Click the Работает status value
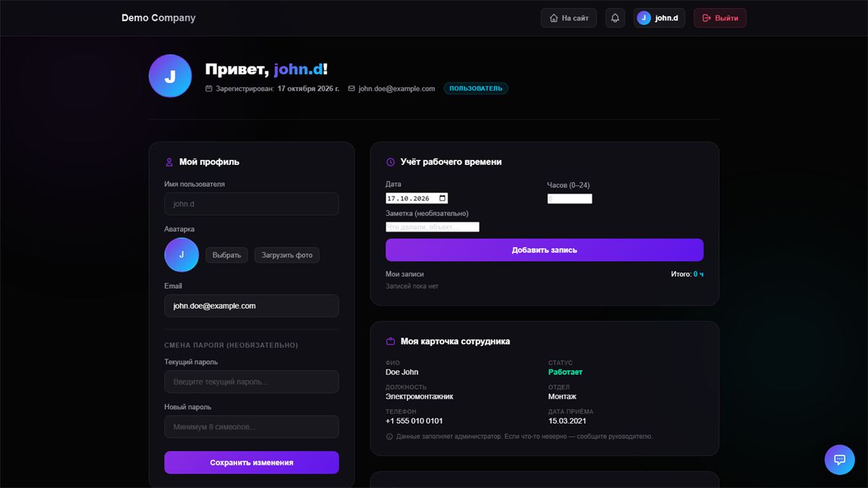This screenshot has width=868, height=488. coord(566,372)
